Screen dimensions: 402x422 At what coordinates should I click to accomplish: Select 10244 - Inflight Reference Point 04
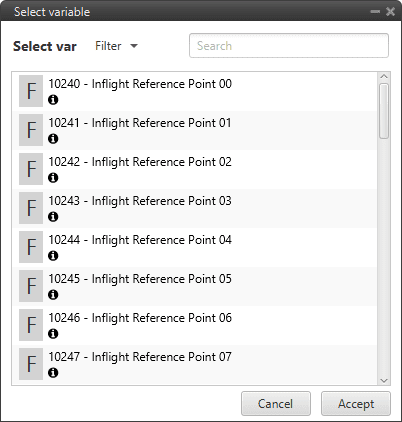195,247
